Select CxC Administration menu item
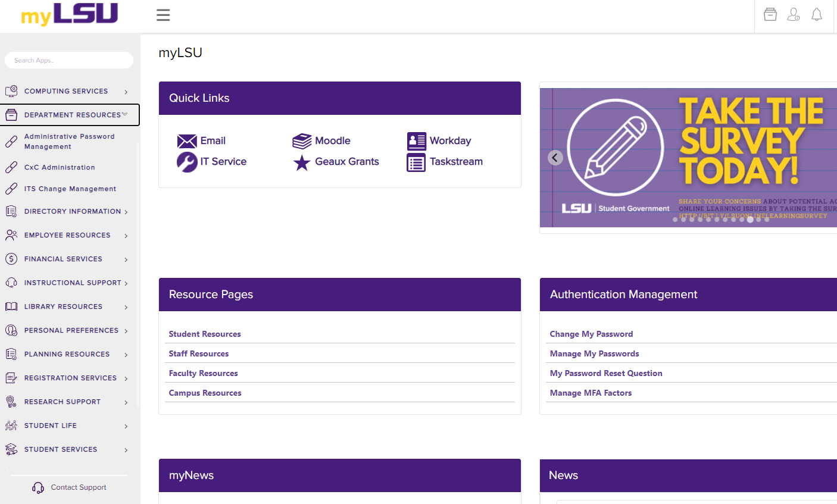The height and width of the screenshot is (504, 837). (60, 167)
